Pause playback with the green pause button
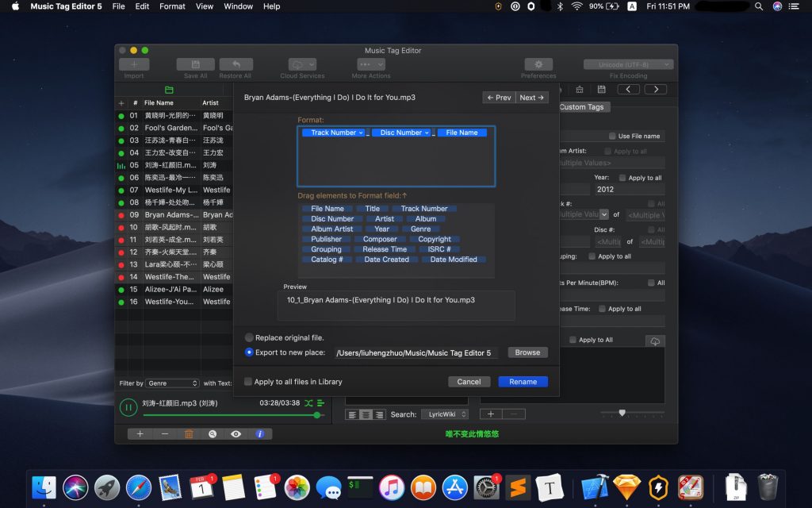Screen dimensions: 812x508 [x=128, y=407]
